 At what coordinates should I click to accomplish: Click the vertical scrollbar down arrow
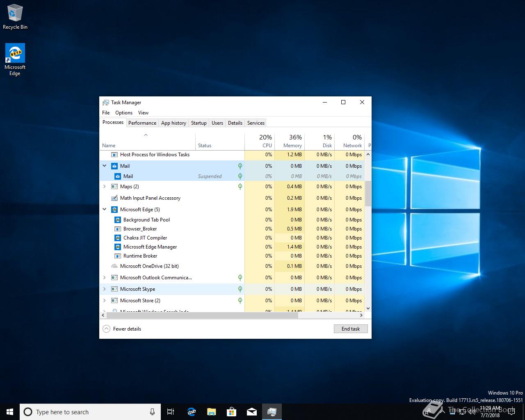pyautogui.click(x=368, y=308)
